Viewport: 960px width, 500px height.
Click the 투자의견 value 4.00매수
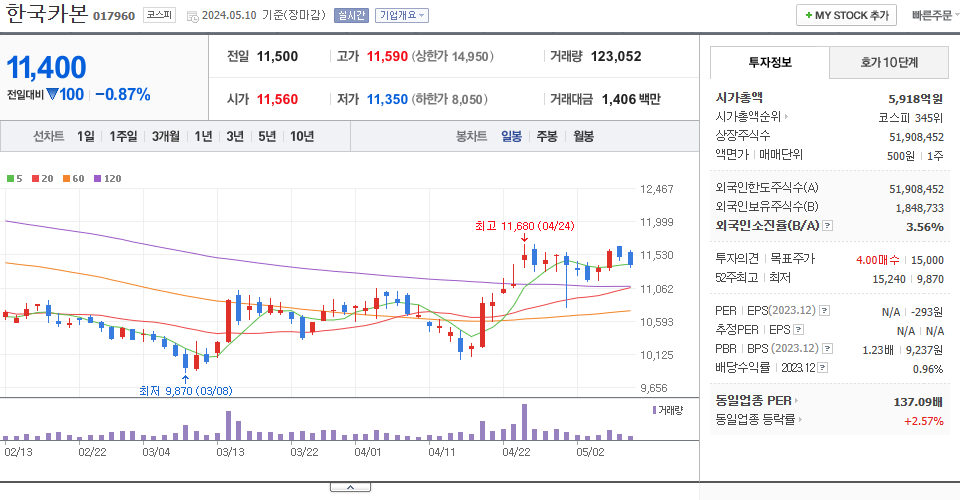coord(877,260)
